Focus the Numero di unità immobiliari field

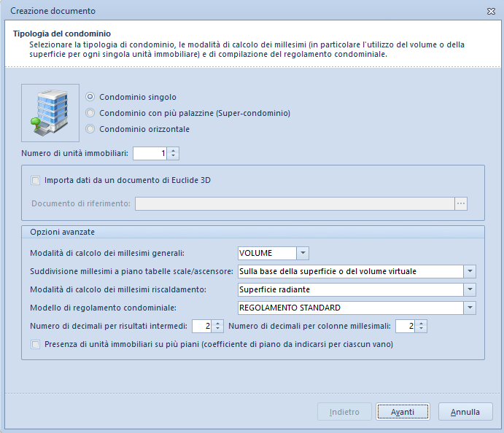coord(150,153)
